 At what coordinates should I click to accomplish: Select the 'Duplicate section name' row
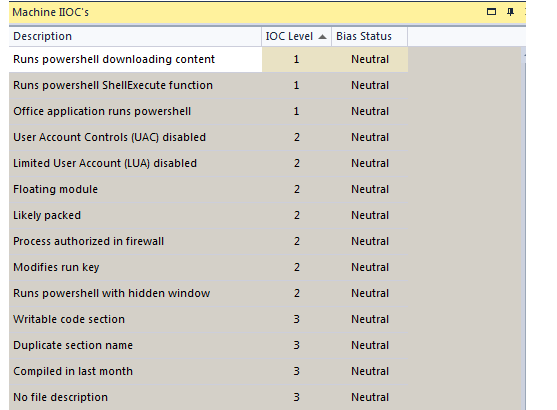(x=209, y=345)
